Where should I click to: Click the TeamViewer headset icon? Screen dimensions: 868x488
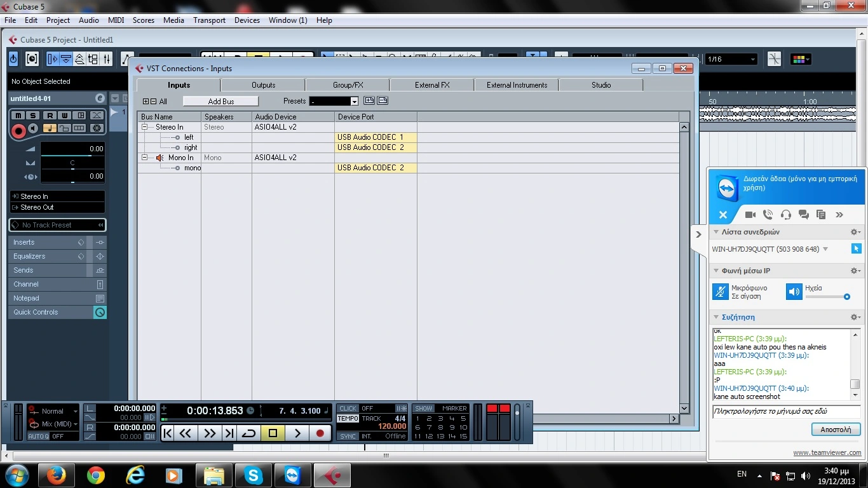coord(786,215)
